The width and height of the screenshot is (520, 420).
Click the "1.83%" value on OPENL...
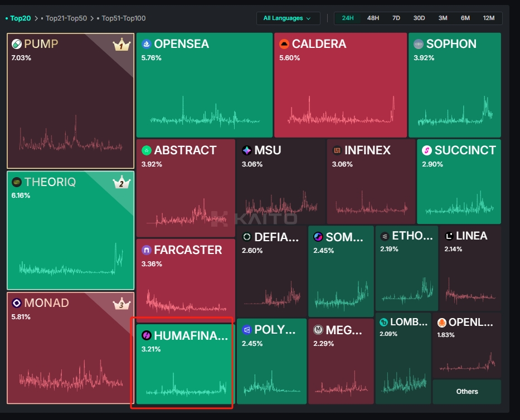pos(446,335)
